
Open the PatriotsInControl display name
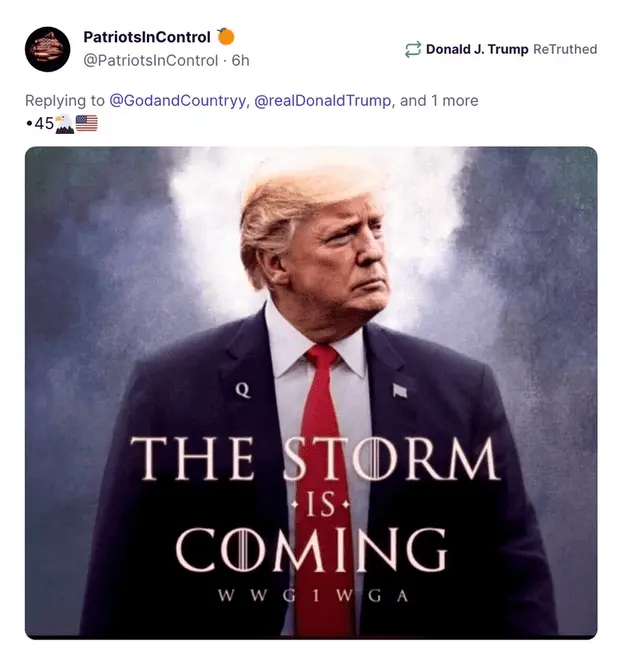tap(147, 37)
